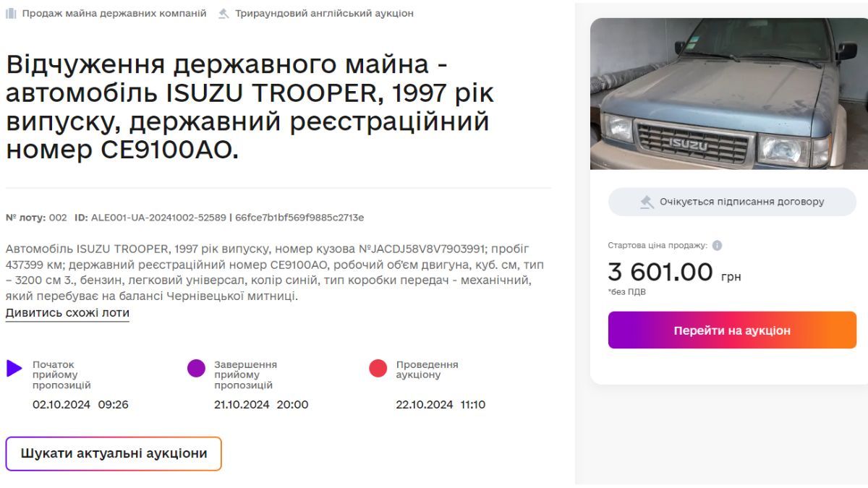Screen dimensions: 868x488
Task: Click the columns icon before "Продаж майна державних компаній"
Action: pyautogui.click(x=12, y=12)
